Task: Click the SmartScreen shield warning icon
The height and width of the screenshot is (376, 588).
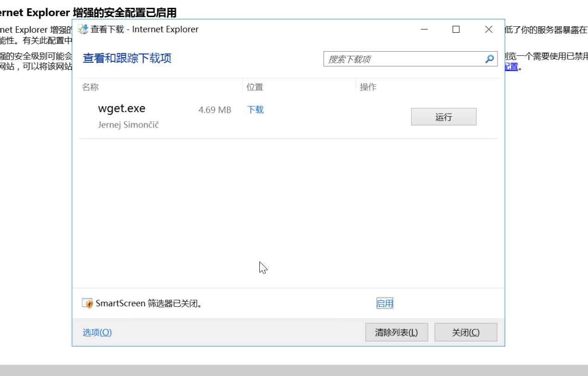Action: tap(87, 303)
